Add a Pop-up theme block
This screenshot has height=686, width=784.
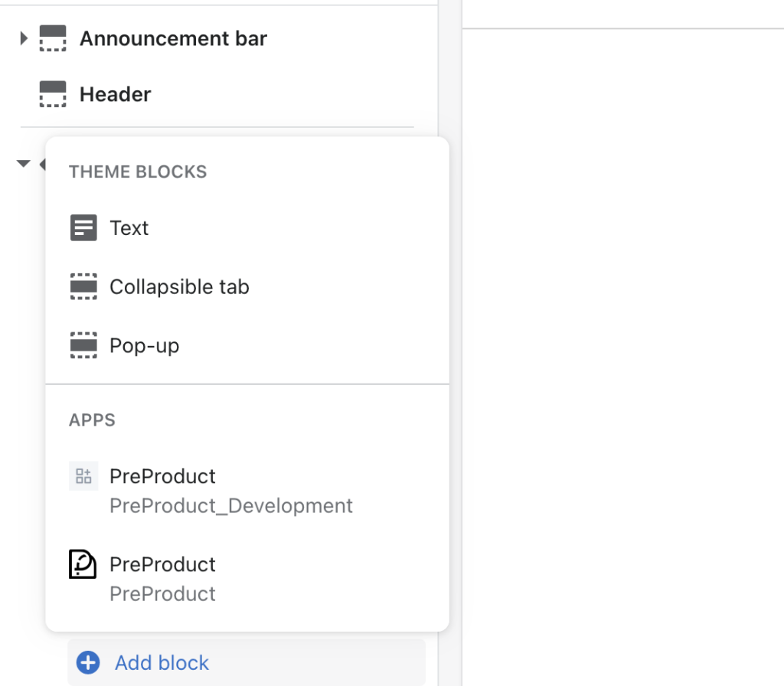click(x=145, y=345)
